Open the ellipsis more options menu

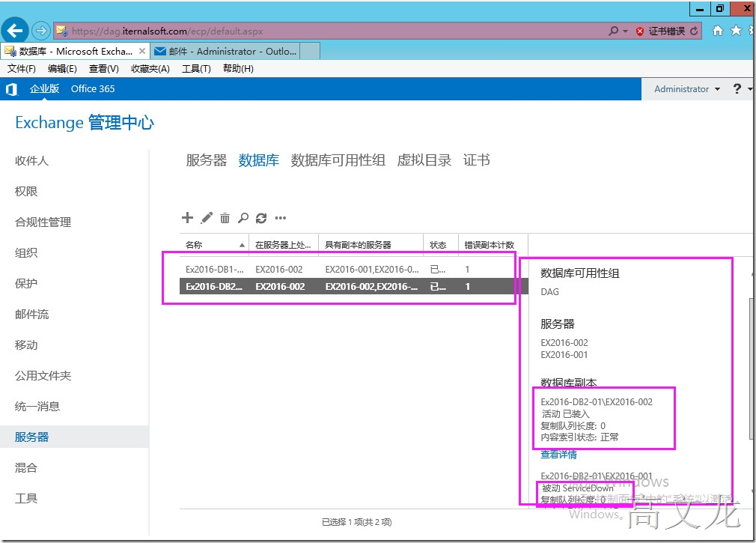pos(280,218)
